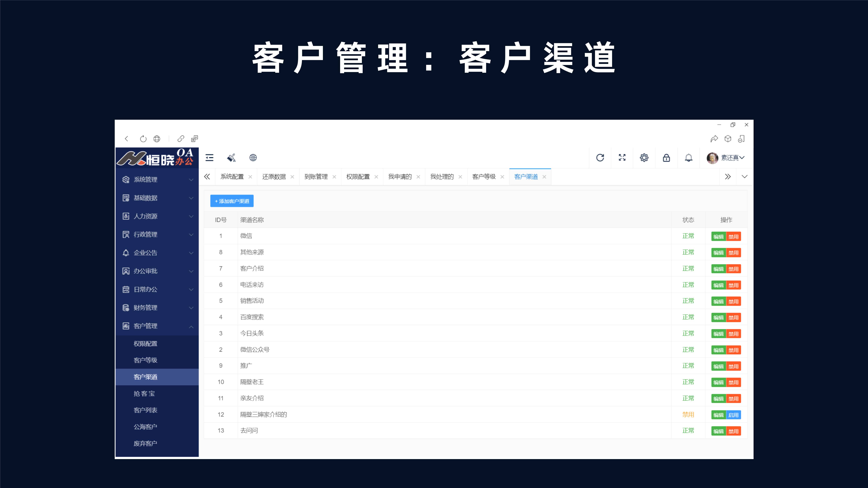This screenshot has height=488, width=868.
Task: Disable the 推广 channel
Action: 734,366
